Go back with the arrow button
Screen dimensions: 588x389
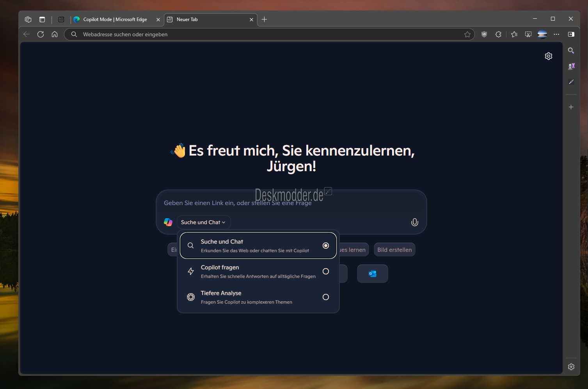(x=27, y=34)
